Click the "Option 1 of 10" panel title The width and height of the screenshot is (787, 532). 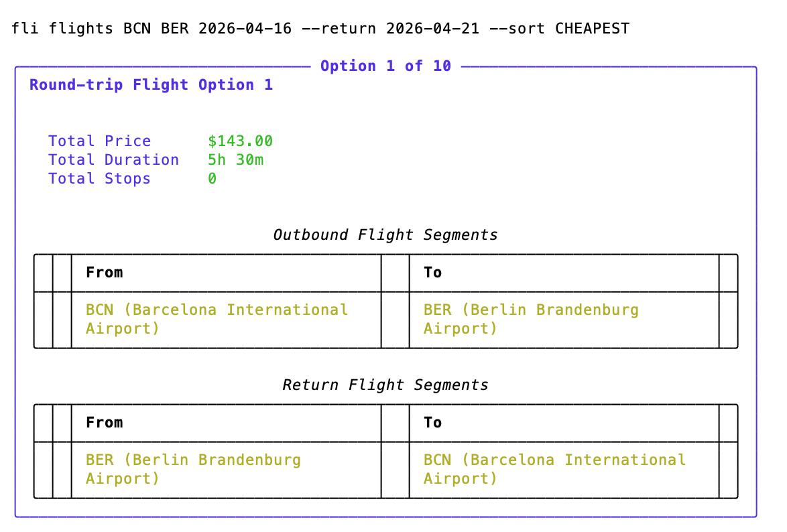click(385, 66)
